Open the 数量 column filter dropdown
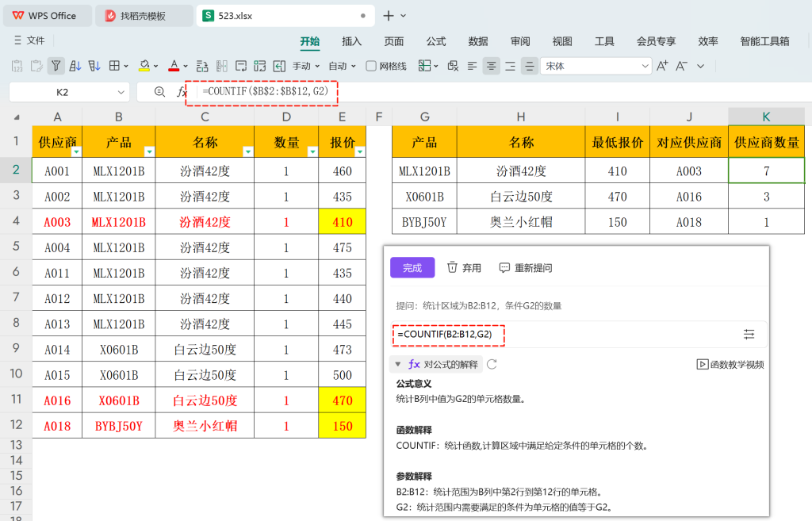 pyautogui.click(x=312, y=151)
